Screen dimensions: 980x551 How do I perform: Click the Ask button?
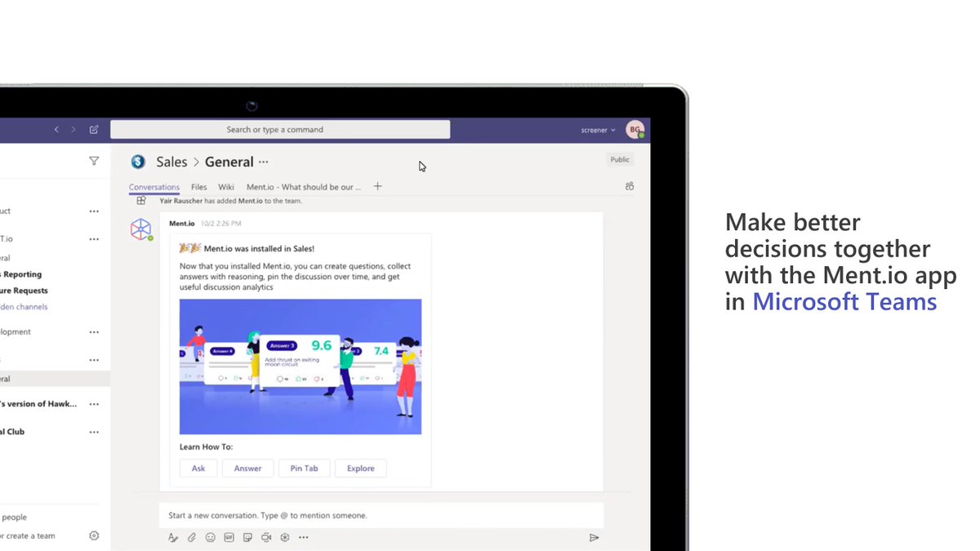[198, 469]
